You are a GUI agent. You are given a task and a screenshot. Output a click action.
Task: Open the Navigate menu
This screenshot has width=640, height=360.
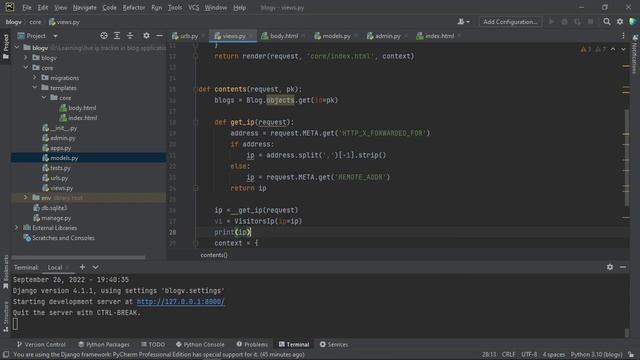(x=84, y=8)
